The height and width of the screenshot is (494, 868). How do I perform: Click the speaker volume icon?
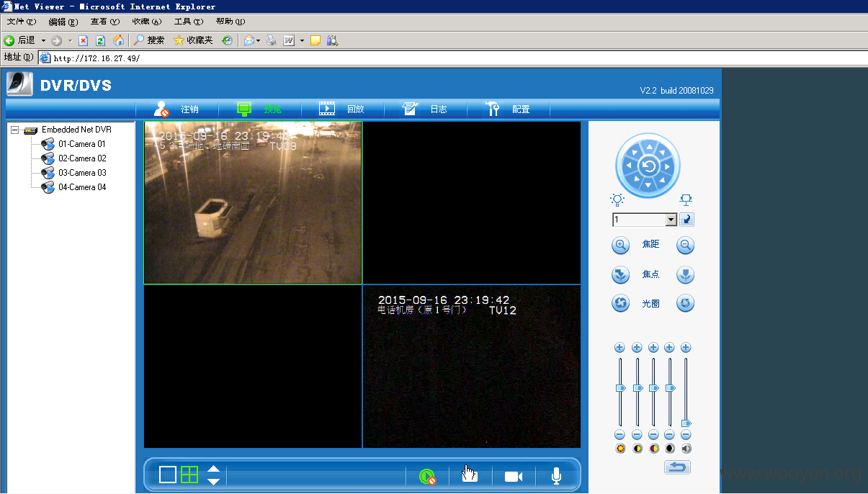coord(686,449)
